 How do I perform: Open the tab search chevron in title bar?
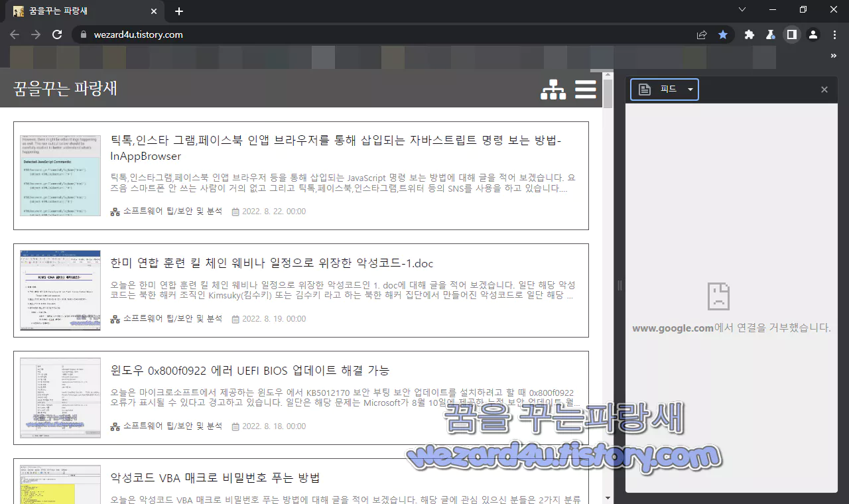click(742, 9)
